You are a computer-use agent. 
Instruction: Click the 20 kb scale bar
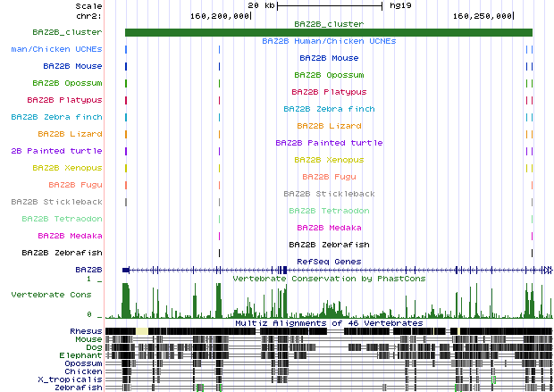(x=328, y=5)
